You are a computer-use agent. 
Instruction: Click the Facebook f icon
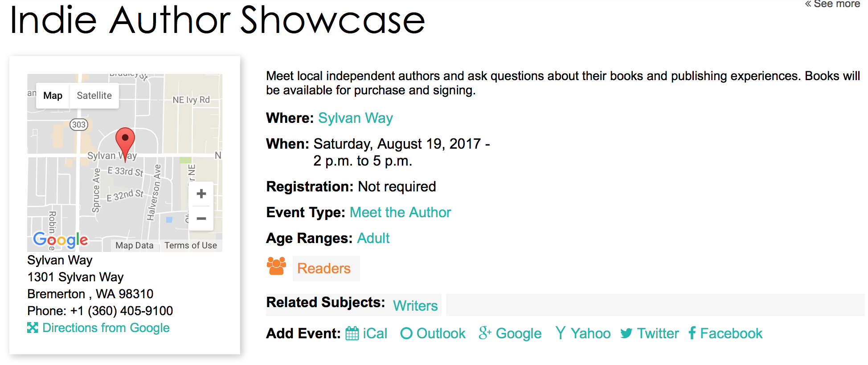pyautogui.click(x=692, y=333)
